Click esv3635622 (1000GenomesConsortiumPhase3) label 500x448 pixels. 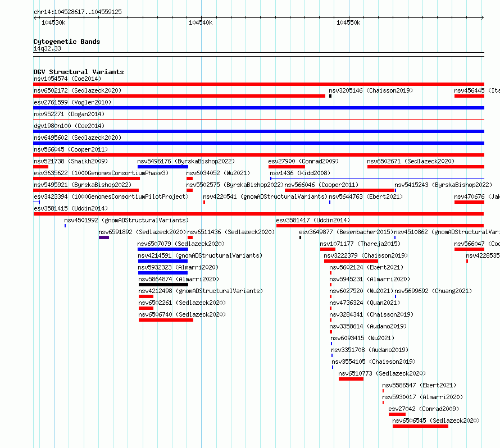tap(101, 173)
